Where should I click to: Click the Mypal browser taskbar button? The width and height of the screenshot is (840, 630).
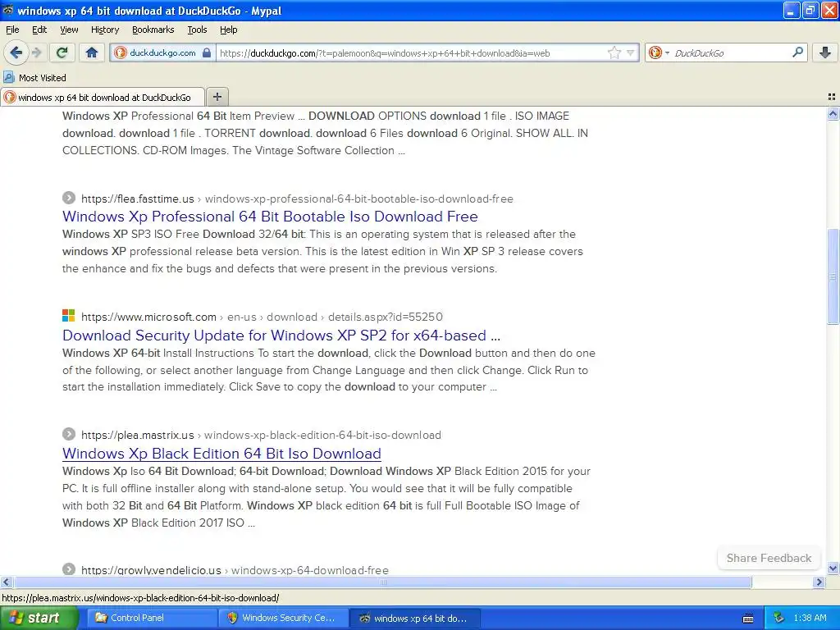pyautogui.click(x=414, y=619)
